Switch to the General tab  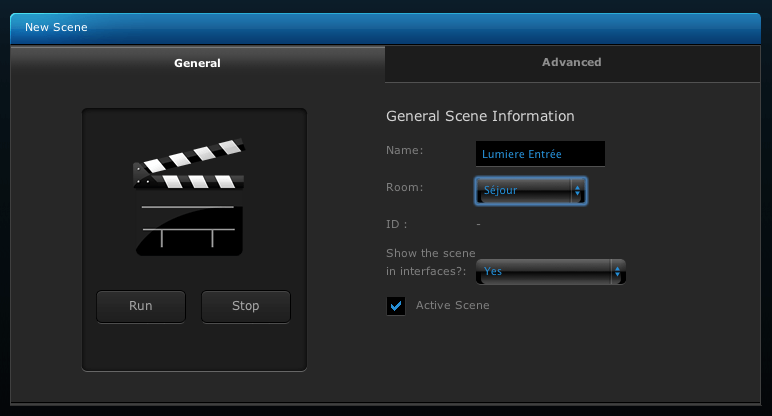point(197,63)
